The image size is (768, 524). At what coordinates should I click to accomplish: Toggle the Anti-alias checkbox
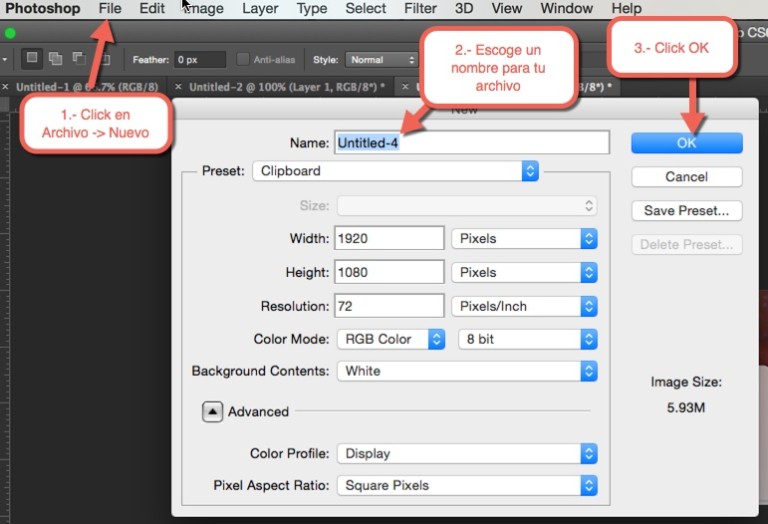[244, 60]
